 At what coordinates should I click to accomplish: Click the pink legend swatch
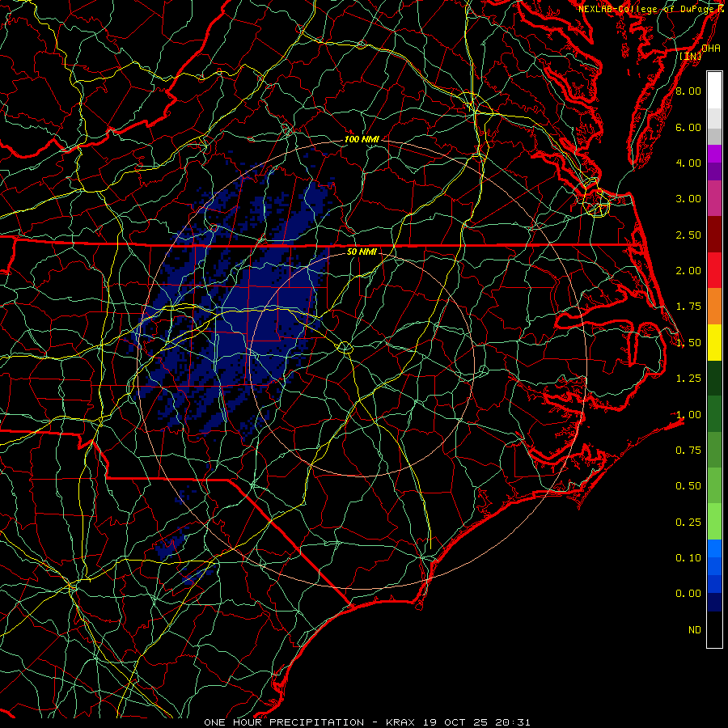coord(714,198)
